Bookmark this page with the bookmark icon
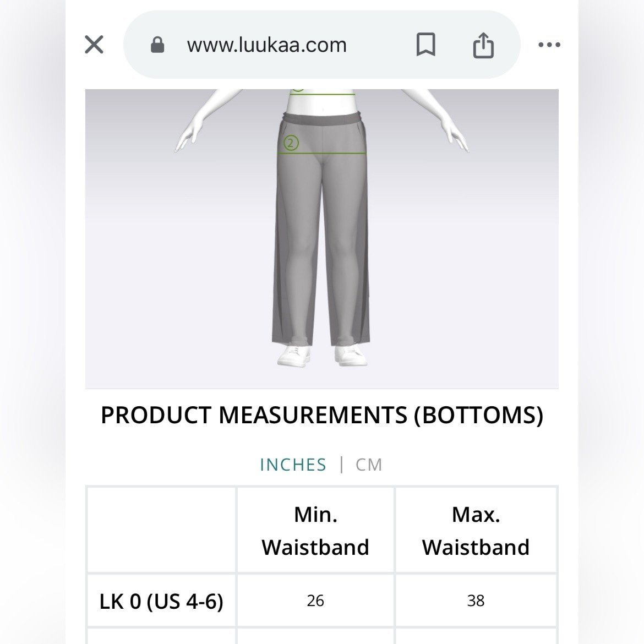Image resolution: width=644 pixels, height=644 pixels. tap(426, 45)
